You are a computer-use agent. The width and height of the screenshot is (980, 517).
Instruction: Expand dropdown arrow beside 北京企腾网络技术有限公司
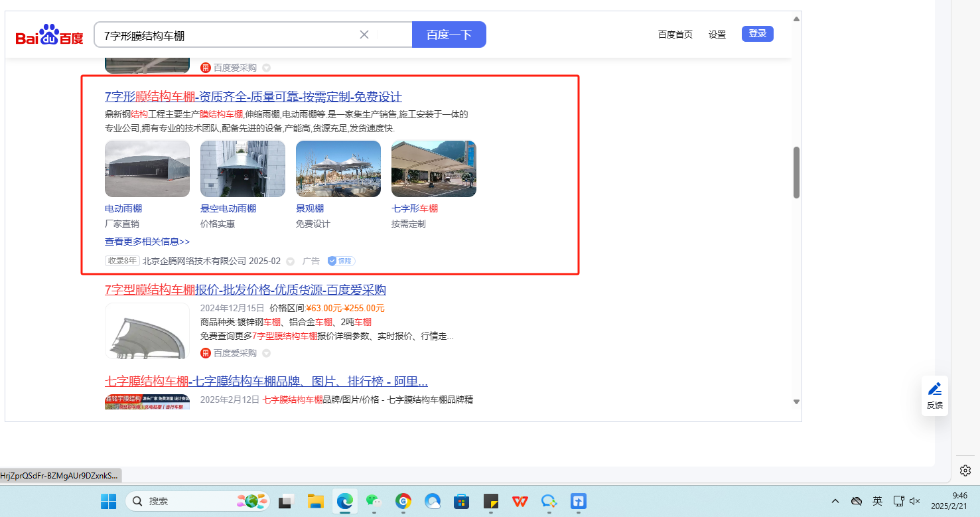pos(290,261)
